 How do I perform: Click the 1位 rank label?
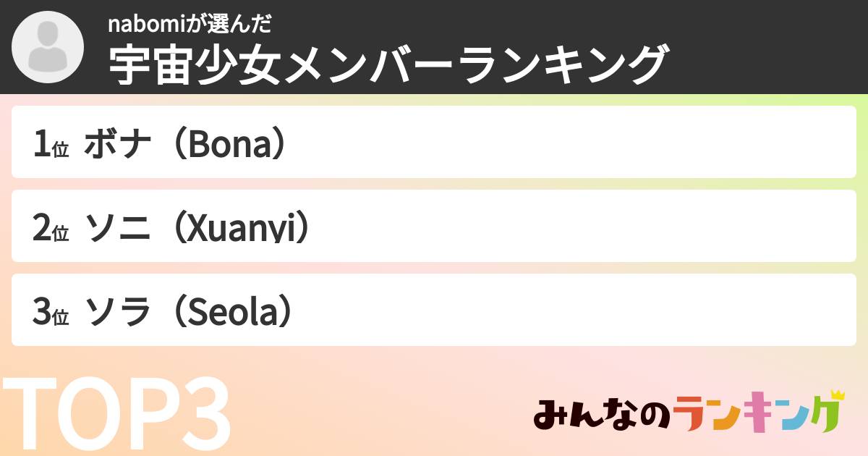[x=50, y=146]
